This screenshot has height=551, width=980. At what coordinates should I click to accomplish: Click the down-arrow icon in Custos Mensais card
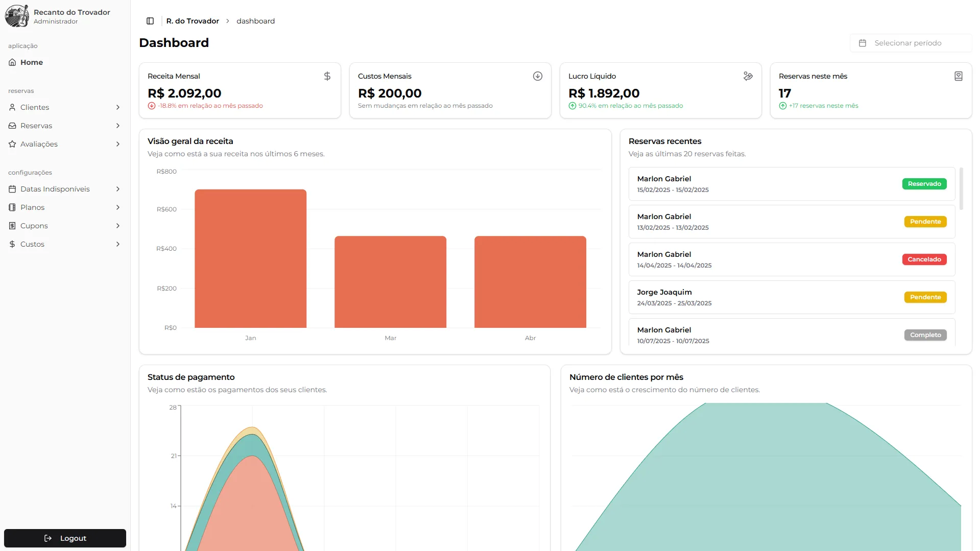point(538,76)
